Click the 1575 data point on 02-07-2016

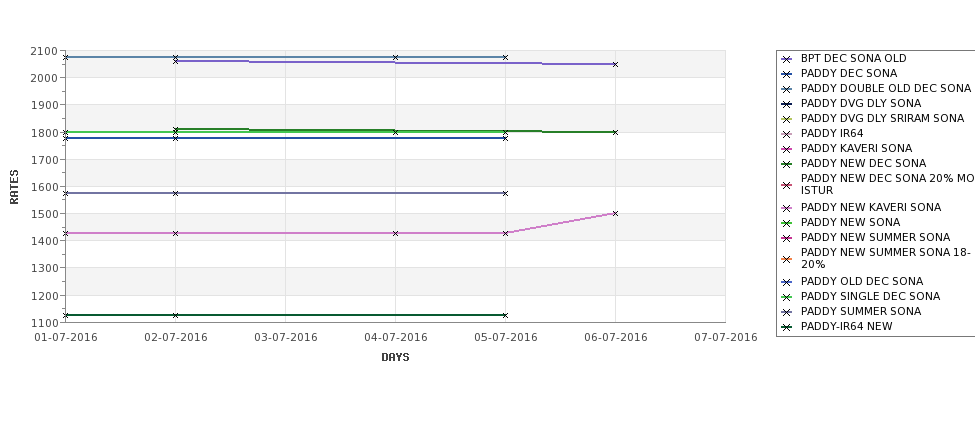[x=175, y=193]
